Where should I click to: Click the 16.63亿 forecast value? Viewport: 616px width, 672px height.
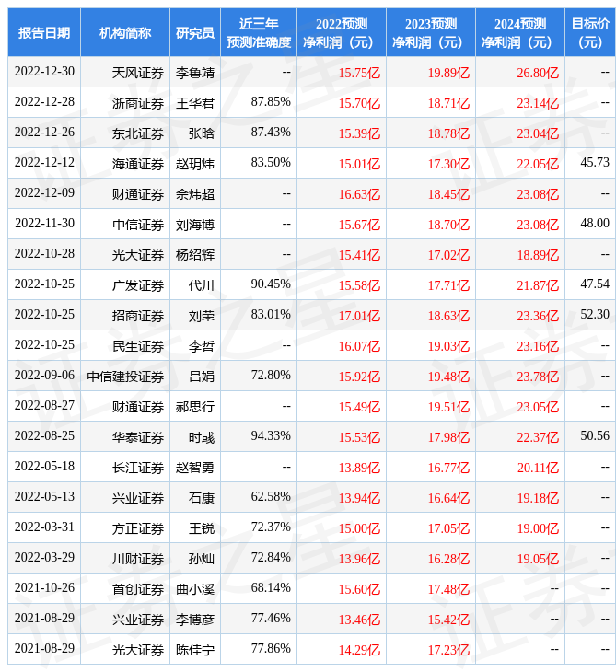(359, 194)
